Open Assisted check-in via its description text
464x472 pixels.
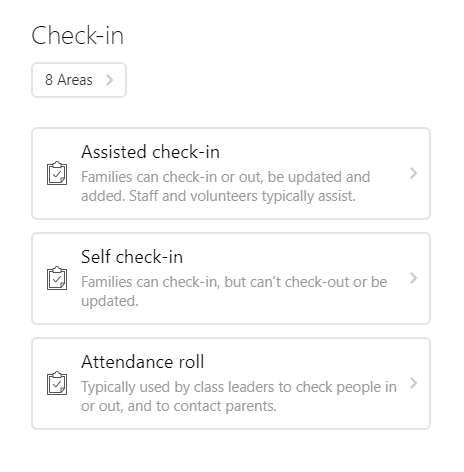tap(226, 187)
